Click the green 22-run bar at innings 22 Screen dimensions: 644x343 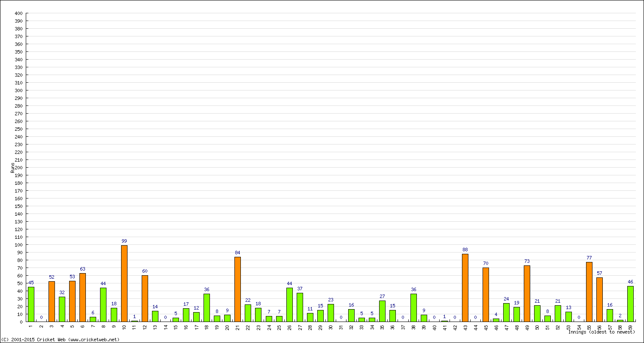[x=248, y=313]
